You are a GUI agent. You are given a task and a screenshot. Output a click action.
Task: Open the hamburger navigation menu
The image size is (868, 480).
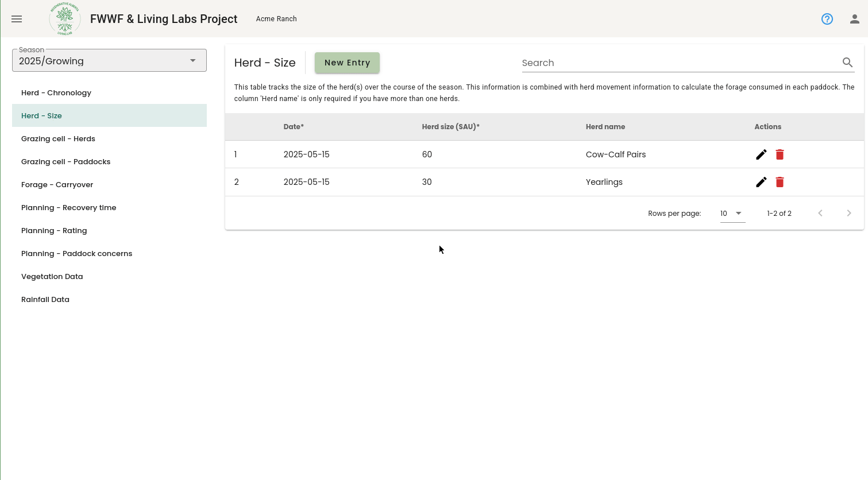17,19
